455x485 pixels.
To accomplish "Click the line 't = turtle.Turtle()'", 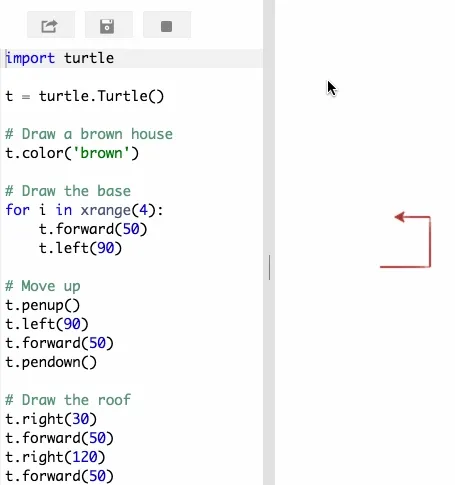I will (85, 96).
